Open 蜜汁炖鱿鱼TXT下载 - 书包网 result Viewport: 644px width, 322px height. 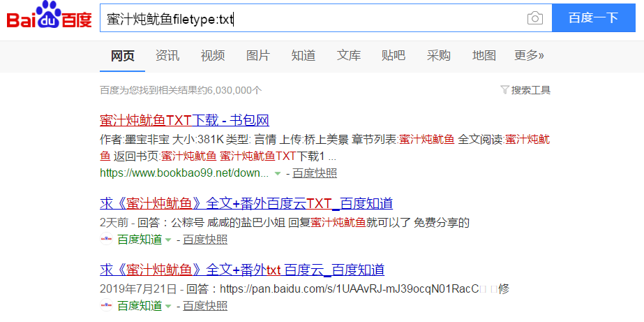(184, 120)
